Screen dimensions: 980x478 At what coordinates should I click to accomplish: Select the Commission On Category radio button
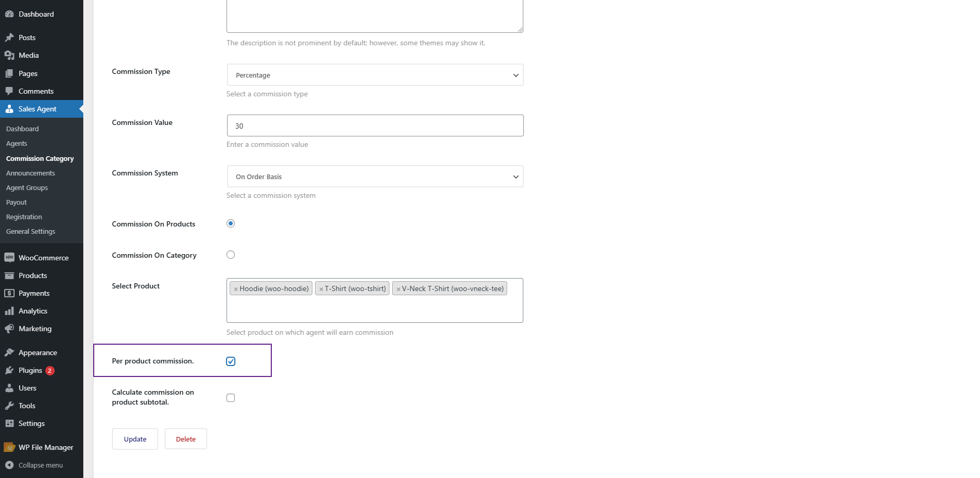pos(231,255)
